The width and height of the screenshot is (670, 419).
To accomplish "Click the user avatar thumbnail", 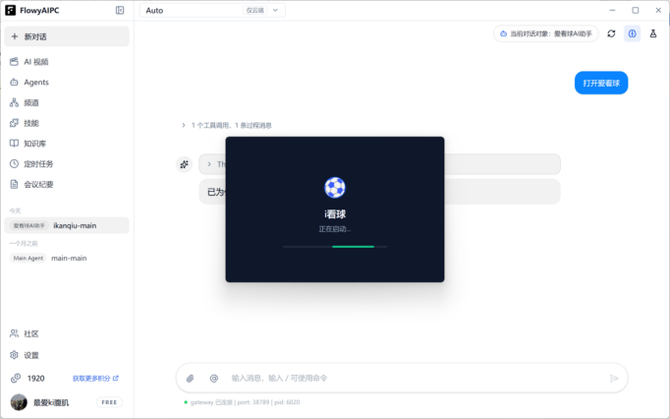I will coord(19,402).
